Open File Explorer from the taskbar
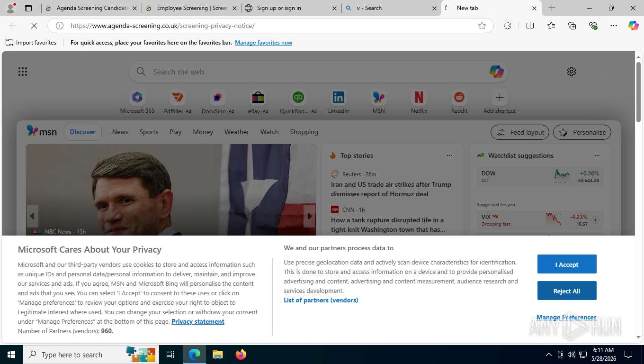644x364 pixels. 217,355
